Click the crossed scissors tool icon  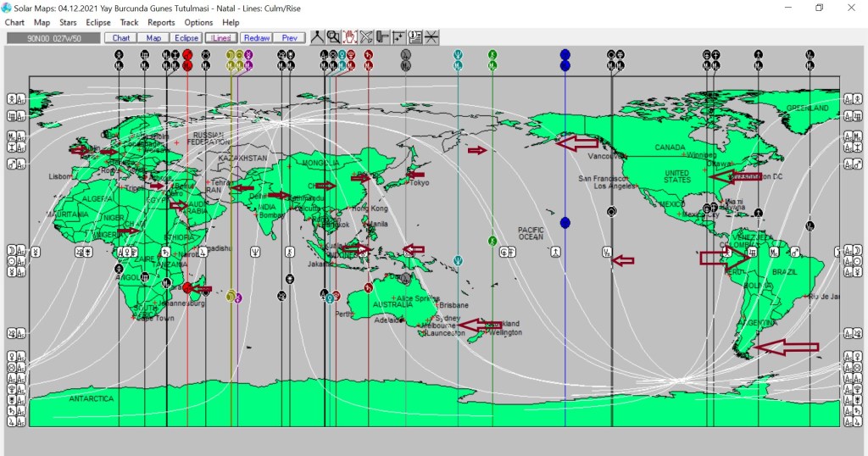tap(366, 37)
